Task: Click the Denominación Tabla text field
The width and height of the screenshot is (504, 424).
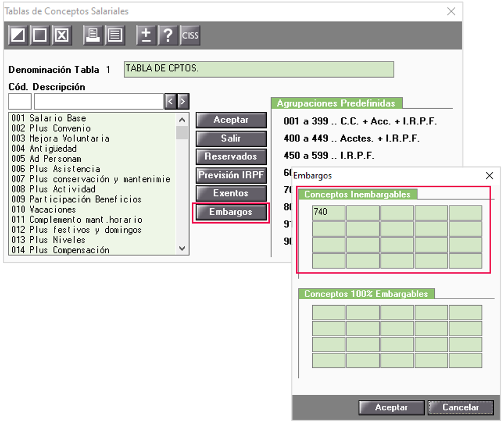Action: pyautogui.click(x=259, y=70)
